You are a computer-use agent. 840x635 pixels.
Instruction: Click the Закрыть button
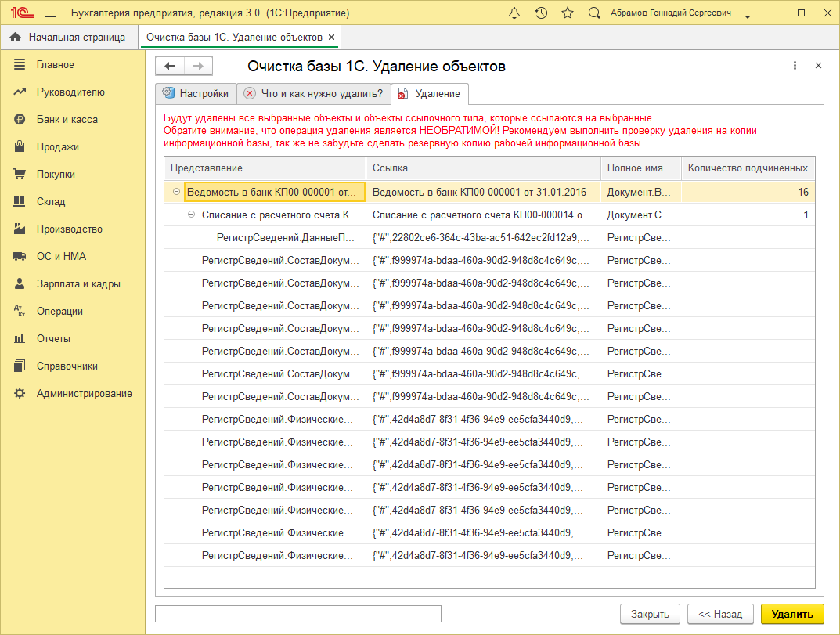[650, 615]
